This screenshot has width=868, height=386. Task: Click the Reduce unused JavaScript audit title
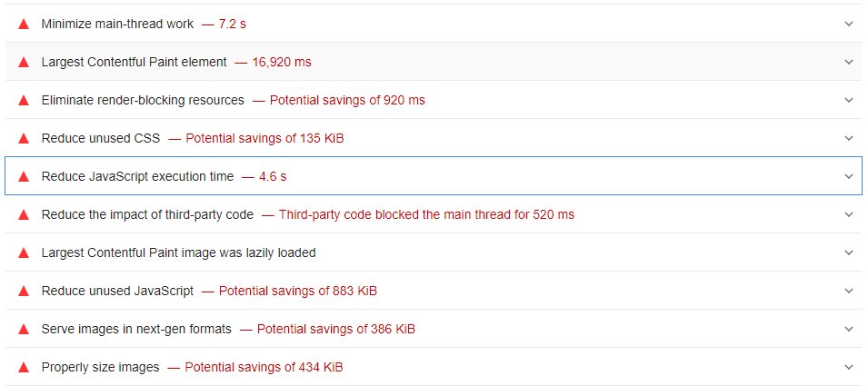[117, 291]
